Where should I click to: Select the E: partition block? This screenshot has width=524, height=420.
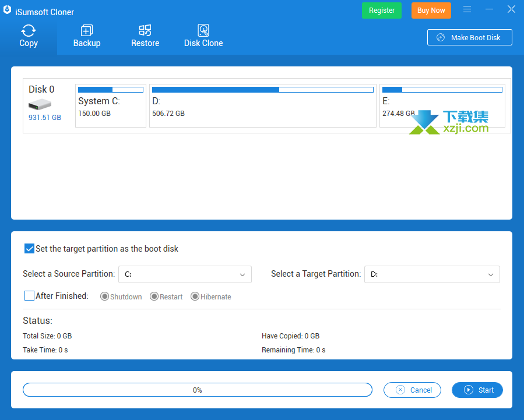442,106
